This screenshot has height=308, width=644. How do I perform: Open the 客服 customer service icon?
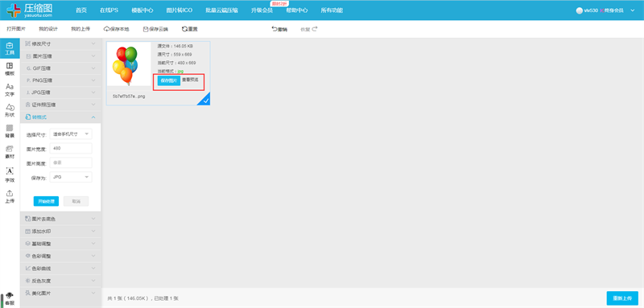pyautogui.click(x=10, y=299)
